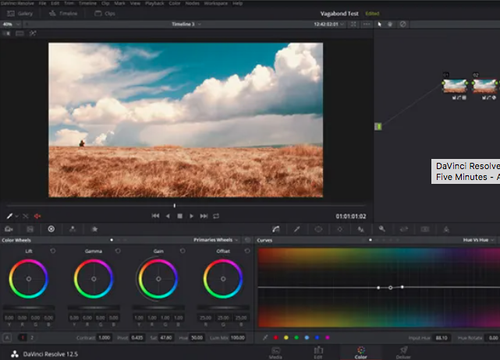Viewport: 500px width, 360px height.
Task: Click the Input Hue value field
Action: [441, 338]
